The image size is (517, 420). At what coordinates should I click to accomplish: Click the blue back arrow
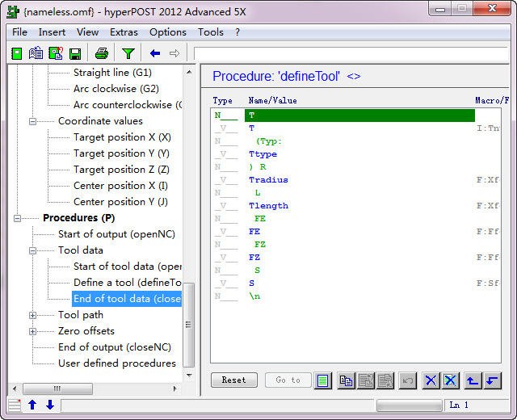click(x=154, y=53)
